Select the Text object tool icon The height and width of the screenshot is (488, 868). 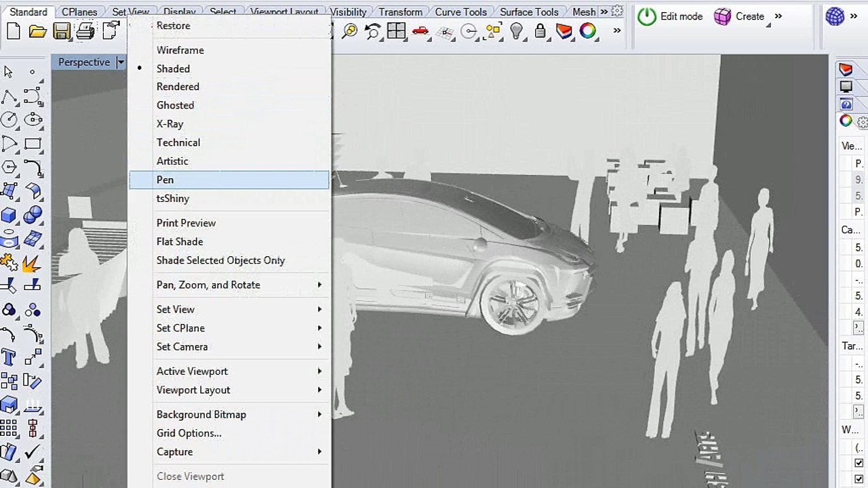click(9, 357)
